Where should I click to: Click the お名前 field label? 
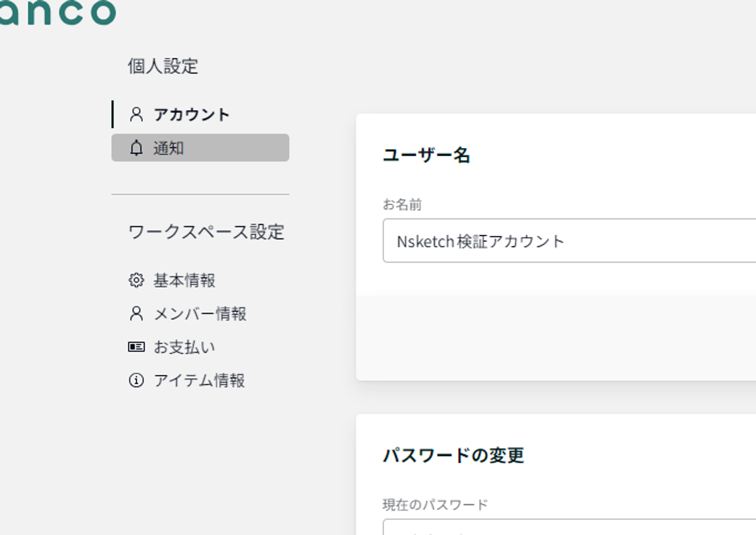(402, 205)
